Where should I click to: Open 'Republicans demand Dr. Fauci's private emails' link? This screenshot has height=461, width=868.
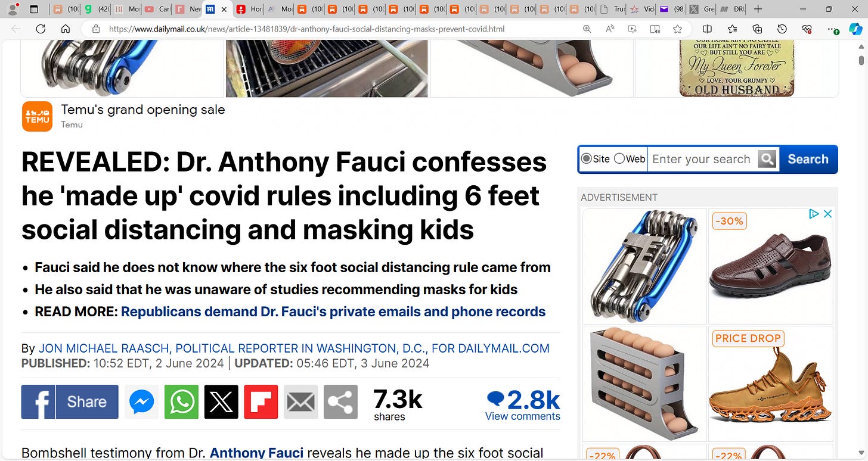pos(333,312)
